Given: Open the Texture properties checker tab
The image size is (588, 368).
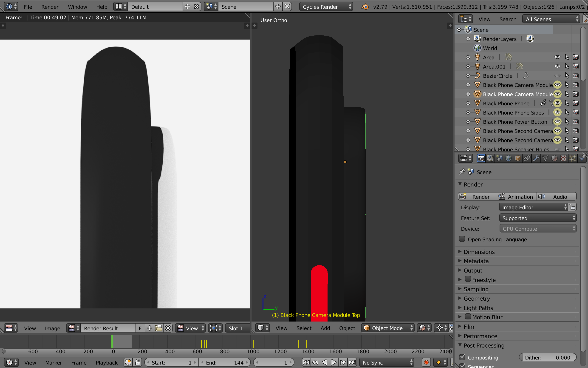Looking at the screenshot, I should tap(563, 158).
